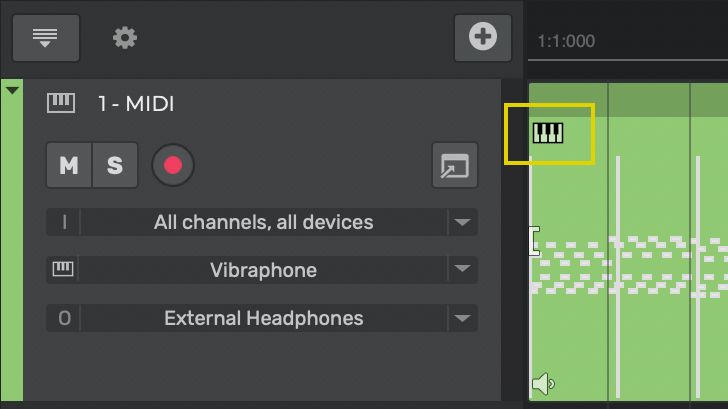This screenshot has height=409, width=728.
Task: Collapse the MIDI track with green triangle
Action: tap(12, 90)
